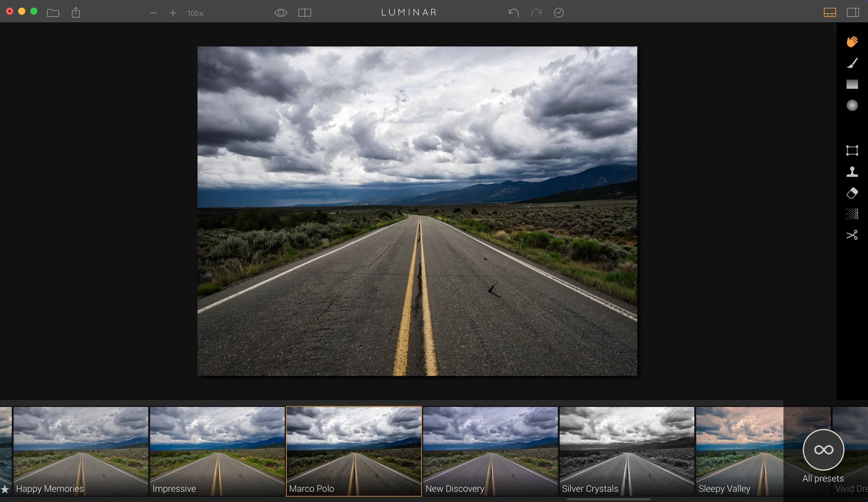
Task: Click the undo arrow
Action: [514, 13]
